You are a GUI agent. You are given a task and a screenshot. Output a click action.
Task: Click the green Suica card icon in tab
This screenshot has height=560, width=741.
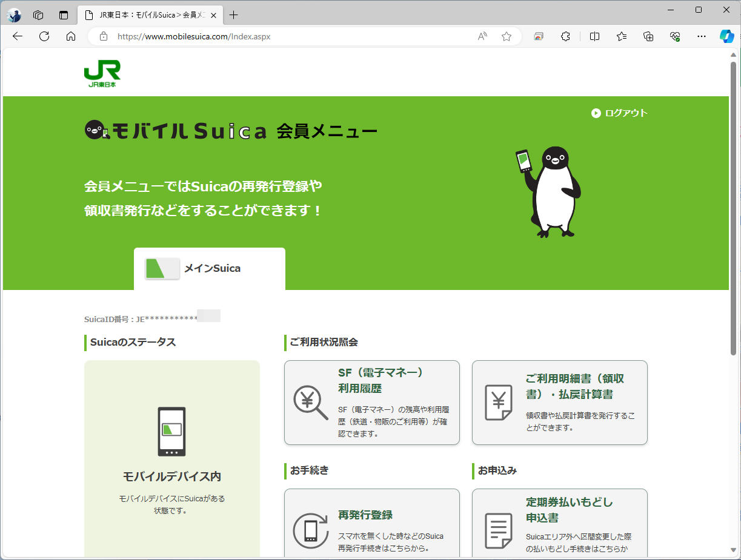point(162,268)
